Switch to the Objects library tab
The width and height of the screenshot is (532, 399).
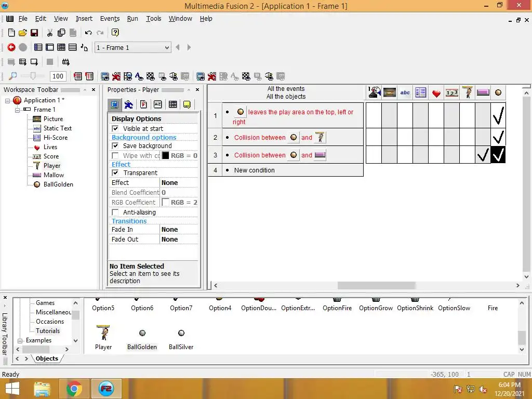pos(47,358)
